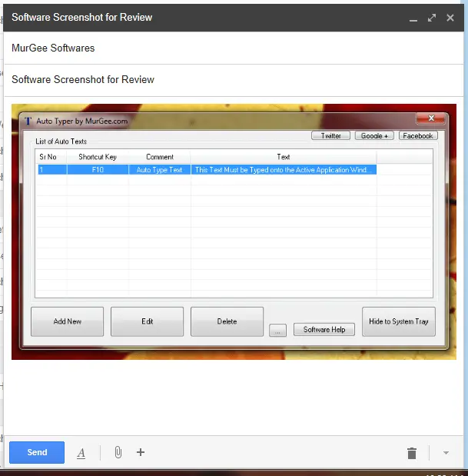Image resolution: width=468 pixels, height=476 pixels.
Task: Expand the more options arrow
Action: point(446,453)
